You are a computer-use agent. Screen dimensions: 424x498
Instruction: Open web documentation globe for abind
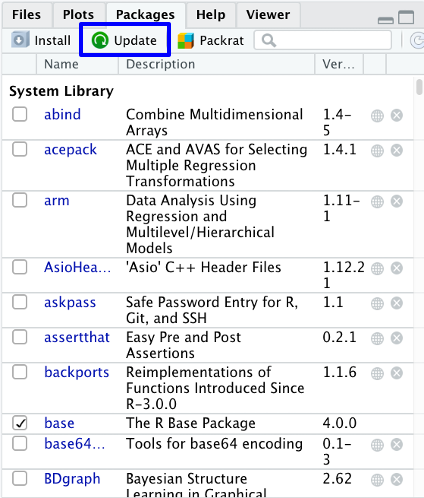(377, 116)
